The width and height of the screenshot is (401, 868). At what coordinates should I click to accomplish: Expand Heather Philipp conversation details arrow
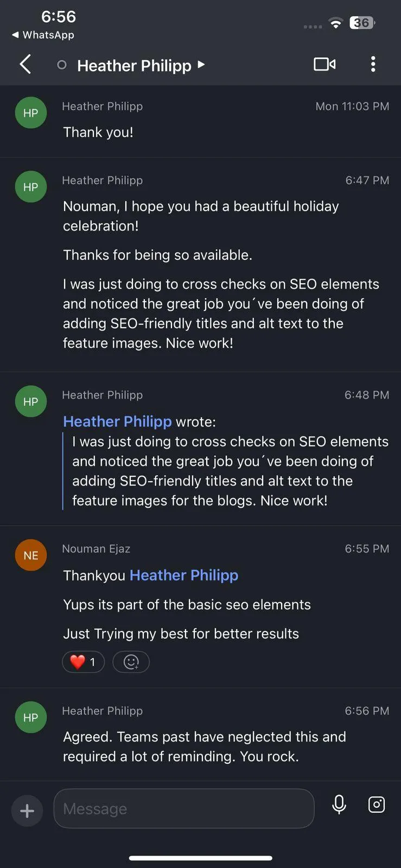(x=201, y=65)
